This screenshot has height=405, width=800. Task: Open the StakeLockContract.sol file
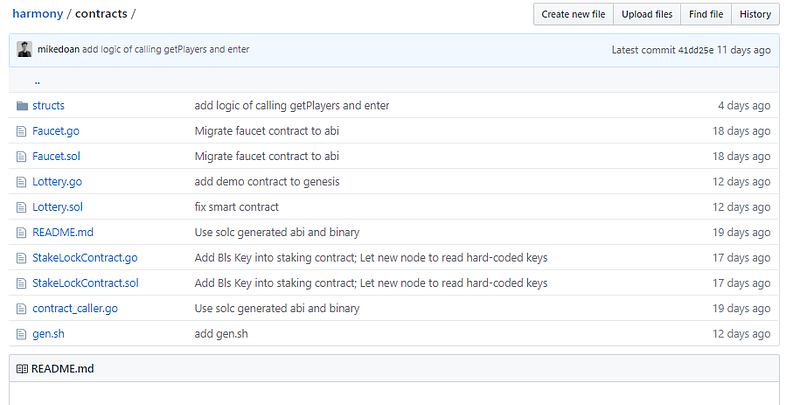tap(85, 283)
